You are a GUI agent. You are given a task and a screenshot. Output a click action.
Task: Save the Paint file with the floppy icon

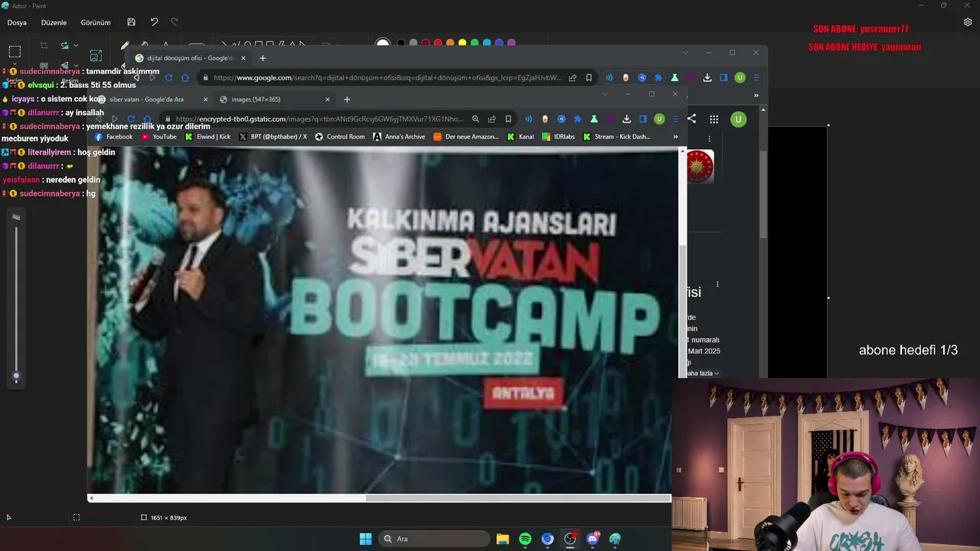pyautogui.click(x=132, y=22)
